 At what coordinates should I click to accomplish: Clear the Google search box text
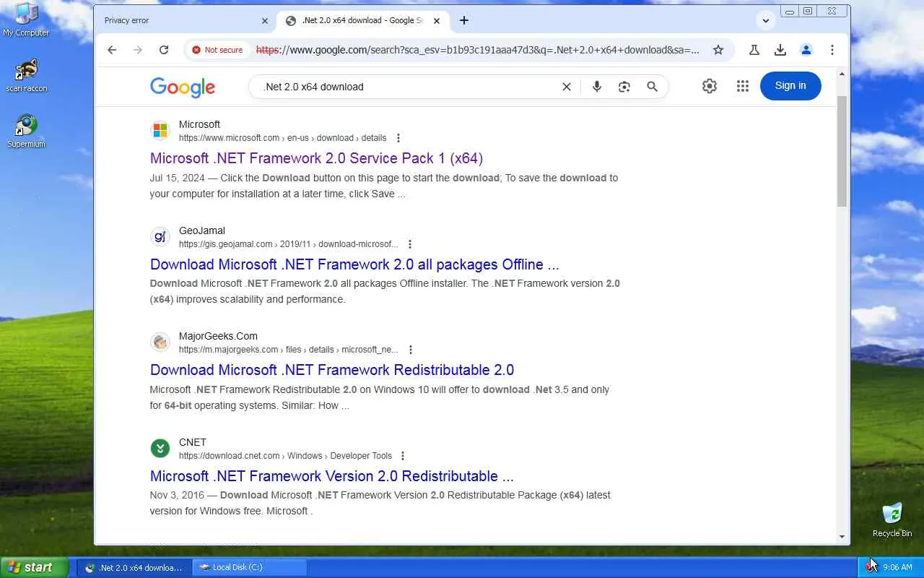click(x=567, y=87)
